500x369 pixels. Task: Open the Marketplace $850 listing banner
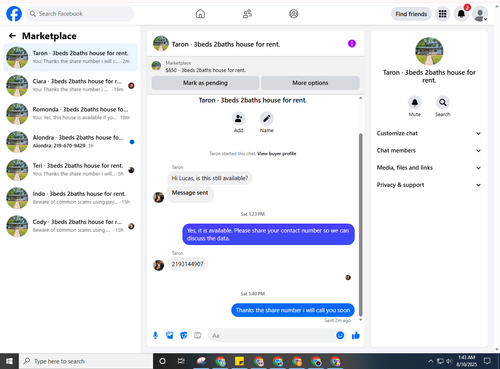(256, 66)
